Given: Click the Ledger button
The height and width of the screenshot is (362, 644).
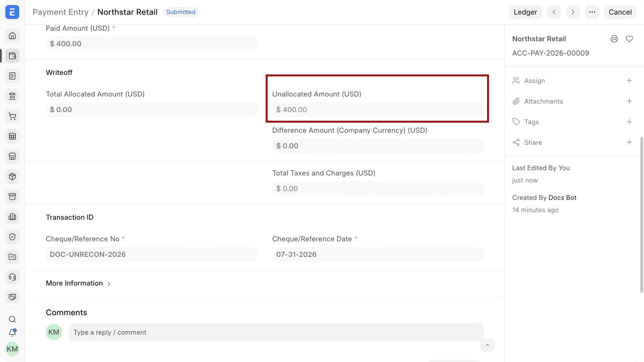Looking at the screenshot, I should click(525, 12).
